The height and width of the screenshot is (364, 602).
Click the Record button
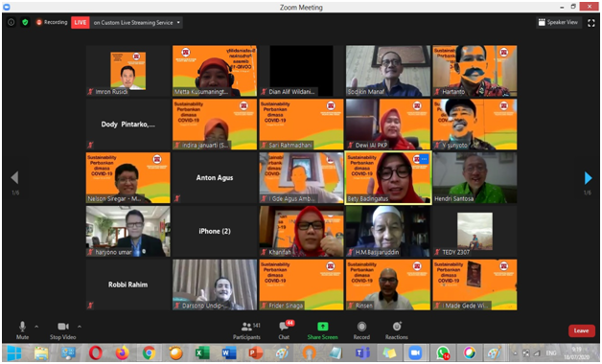tap(361, 330)
